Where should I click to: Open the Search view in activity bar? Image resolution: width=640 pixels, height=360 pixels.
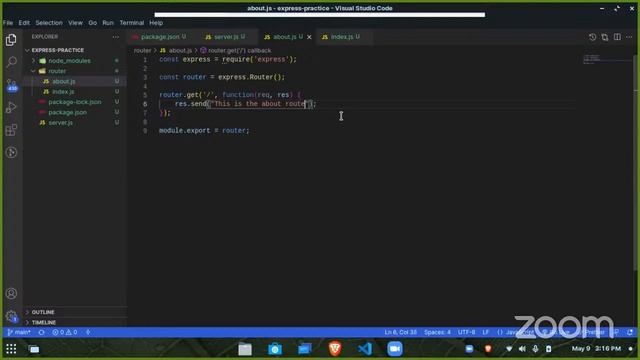click(11, 62)
